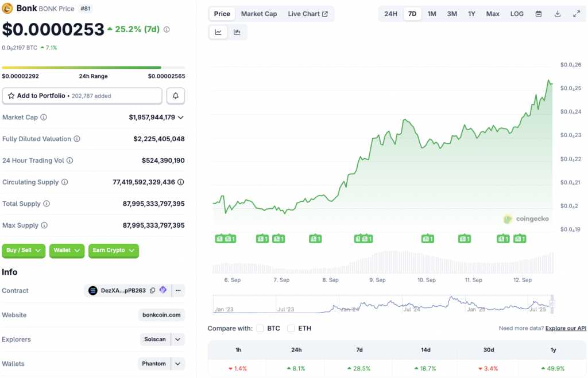Click the $1,957,944,179 market cap value

tap(152, 118)
